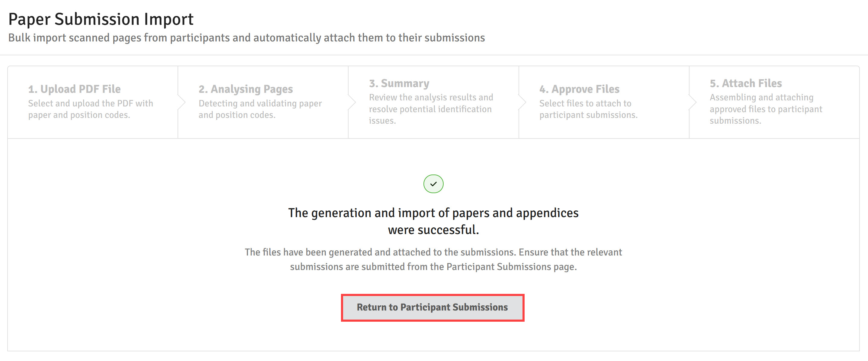This screenshot has height=361, width=868.
Task: Click the chevron between Analysing Pages and Summary
Action: tap(352, 102)
